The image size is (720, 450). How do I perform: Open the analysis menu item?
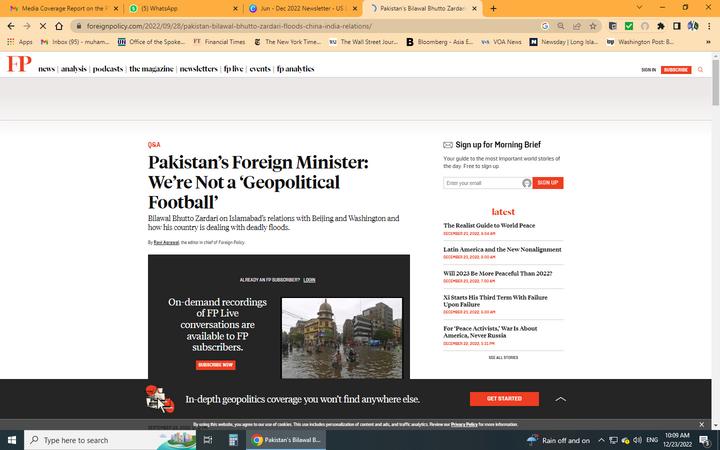pyautogui.click(x=73, y=69)
